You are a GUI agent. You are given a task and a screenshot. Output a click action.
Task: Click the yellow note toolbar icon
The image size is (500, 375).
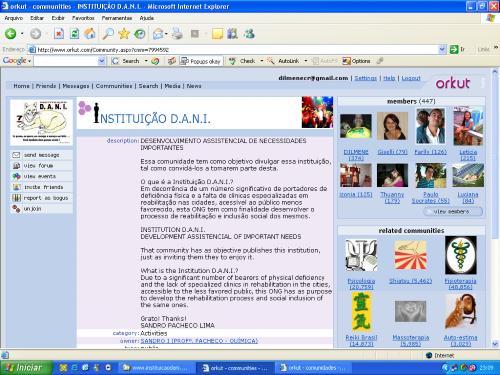pos(217,33)
